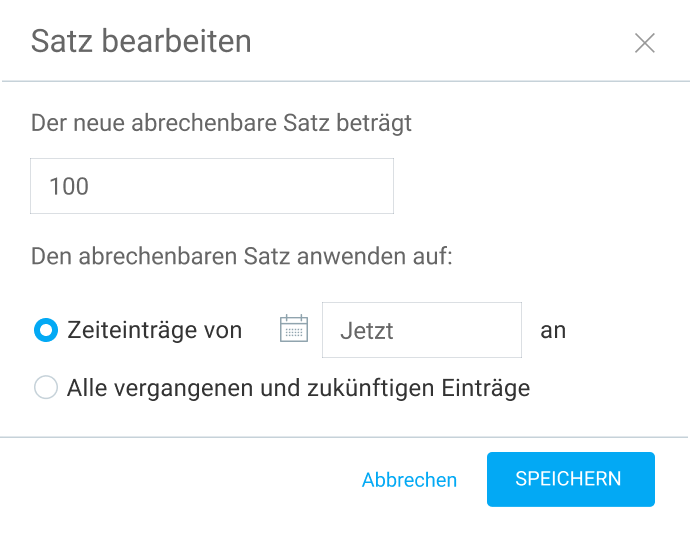Viewport: 691px width, 536px height.
Task: Click the word 'an' after date field
Action: click(x=553, y=331)
